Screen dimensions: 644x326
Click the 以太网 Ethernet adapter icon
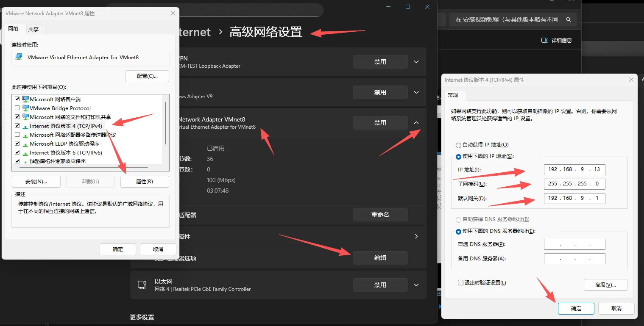pos(142,285)
